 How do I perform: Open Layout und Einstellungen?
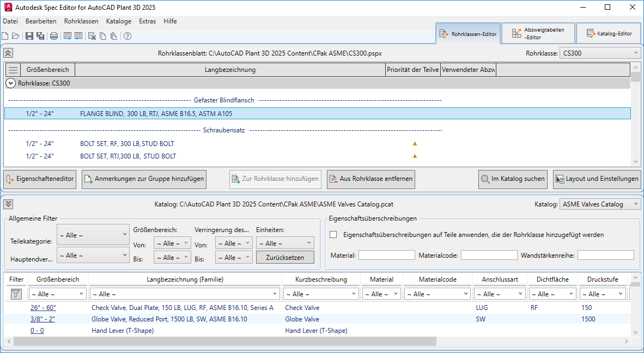[x=597, y=179]
